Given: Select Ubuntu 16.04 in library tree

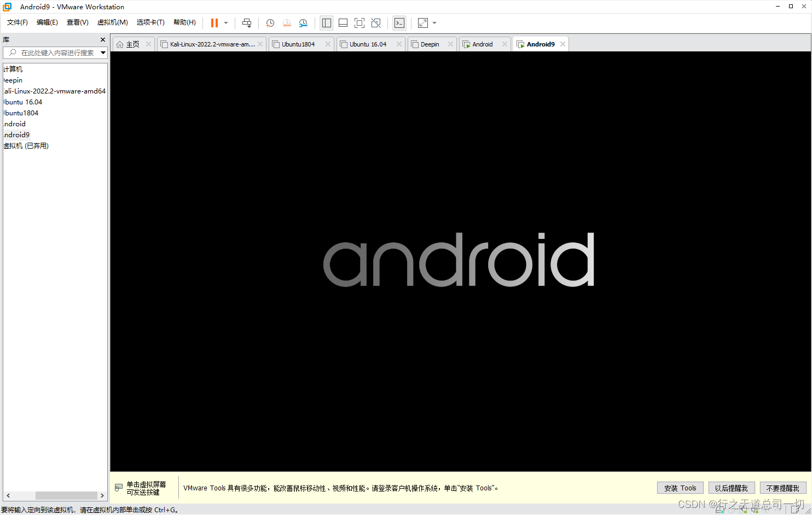Looking at the screenshot, I should coord(23,102).
